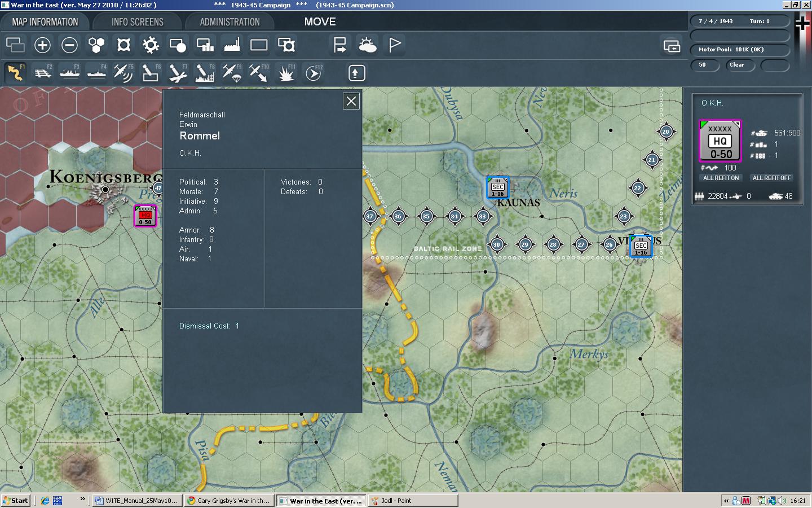Select the F6 bomb-over-box mode icon
This screenshot has height=508, width=812.
click(x=151, y=73)
